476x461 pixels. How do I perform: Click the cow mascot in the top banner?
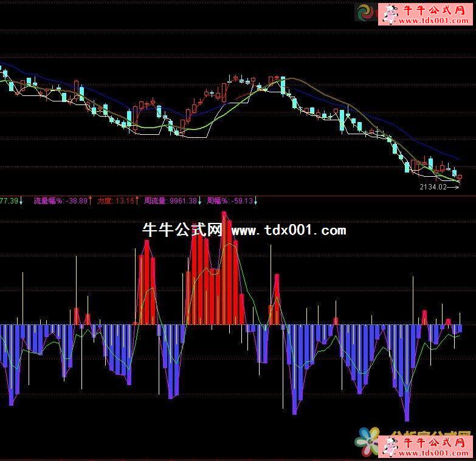coord(389,13)
